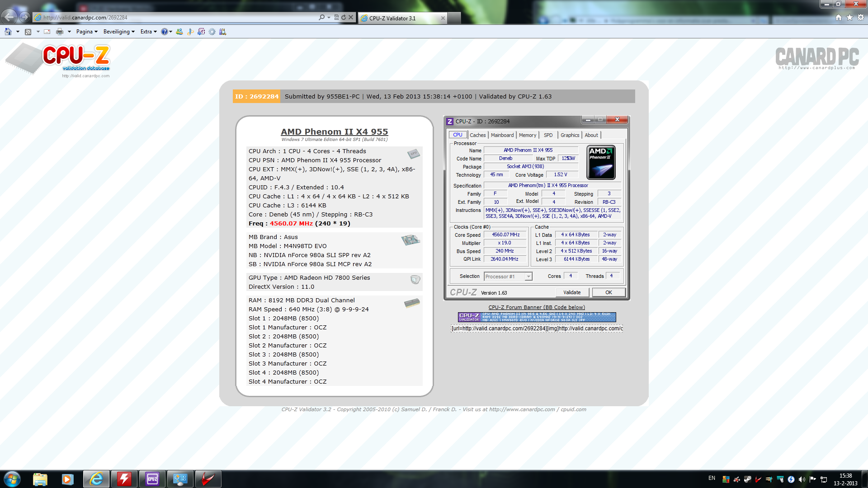868x488 pixels.
Task: Click the blue CPU-Z Validator forum banner image
Action: (537, 317)
